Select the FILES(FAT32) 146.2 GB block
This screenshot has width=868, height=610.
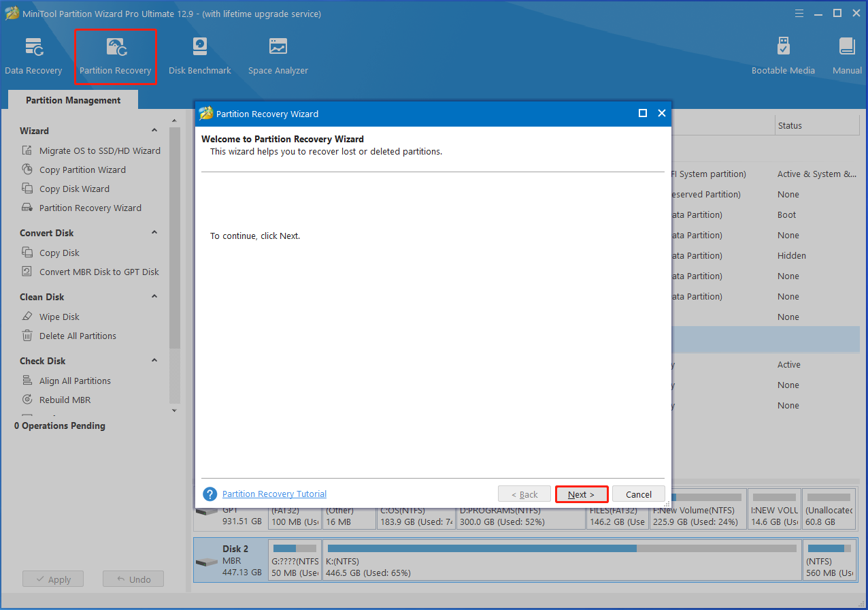click(x=617, y=517)
